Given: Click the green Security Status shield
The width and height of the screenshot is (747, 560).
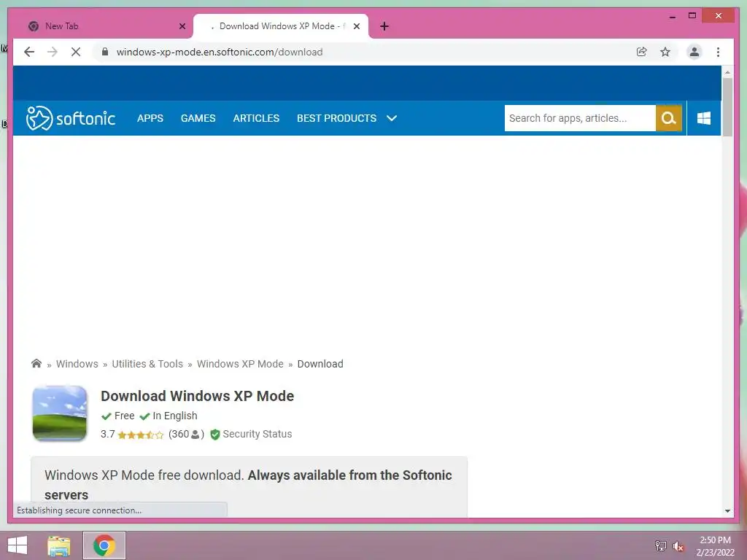Looking at the screenshot, I should pos(215,435).
